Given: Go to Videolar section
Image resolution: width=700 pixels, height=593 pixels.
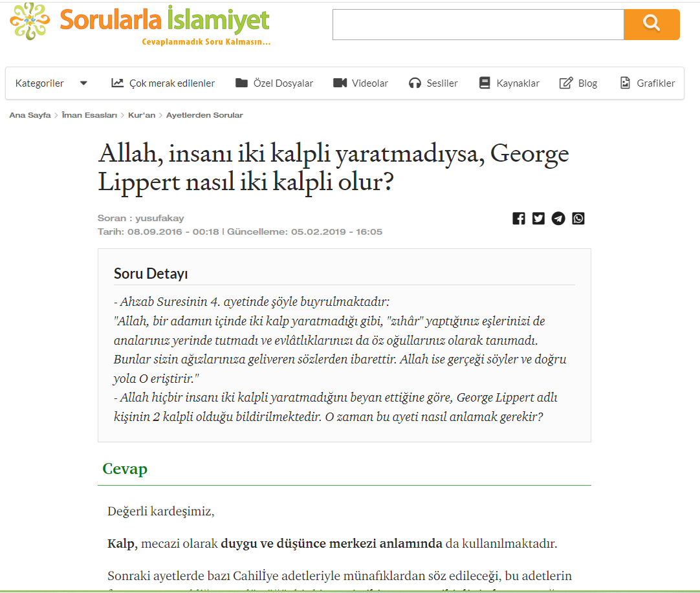Looking at the screenshot, I should (360, 83).
